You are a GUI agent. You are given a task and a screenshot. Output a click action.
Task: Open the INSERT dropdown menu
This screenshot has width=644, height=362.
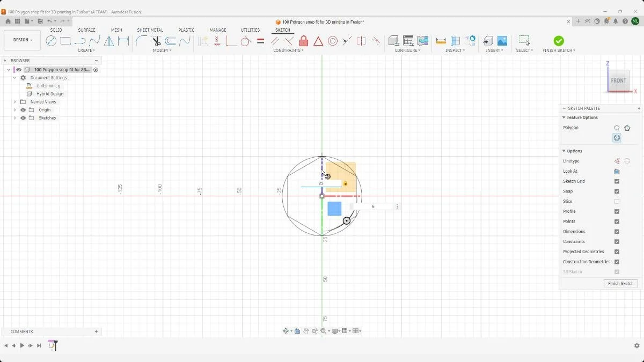pyautogui.click(x=494, y=50)
